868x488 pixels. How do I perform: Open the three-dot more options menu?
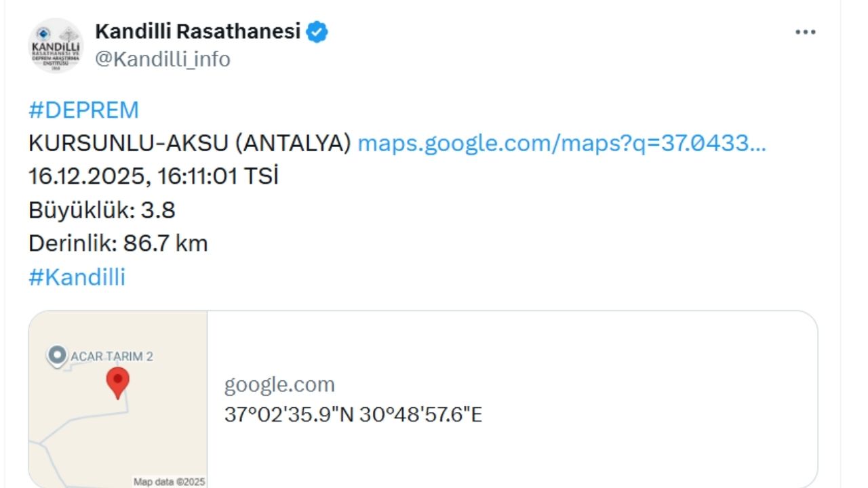tap(805, 32)
